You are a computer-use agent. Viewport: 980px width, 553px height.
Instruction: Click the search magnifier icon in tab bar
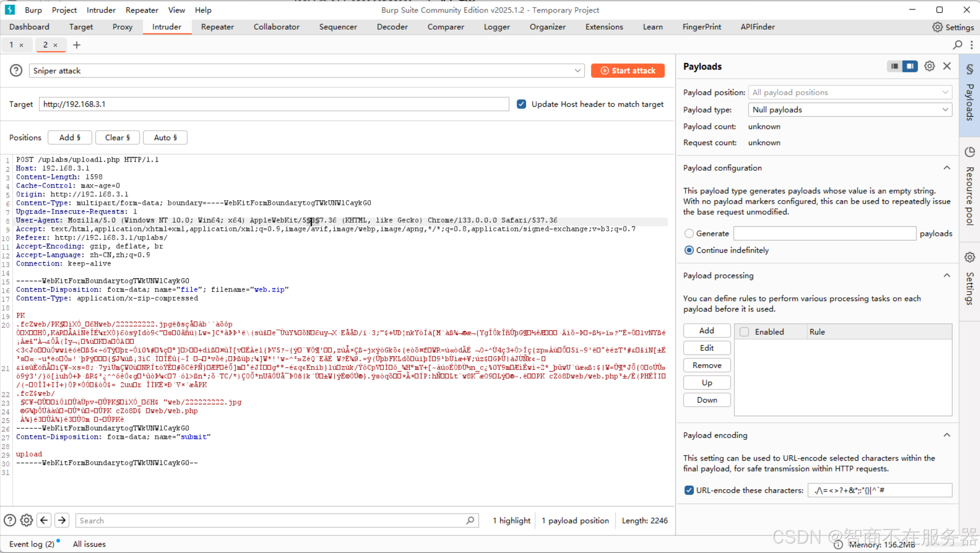[x=957, y=45]
